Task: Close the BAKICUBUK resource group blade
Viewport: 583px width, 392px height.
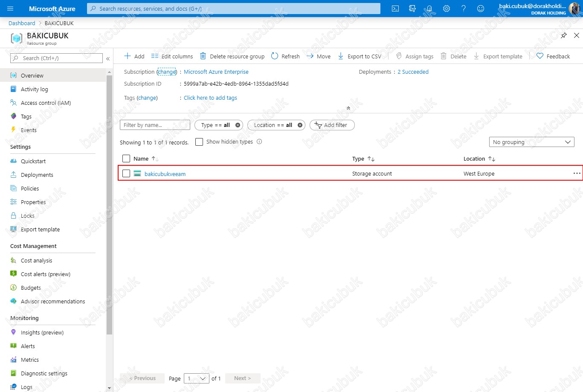Action: click(x=577, y=35)
